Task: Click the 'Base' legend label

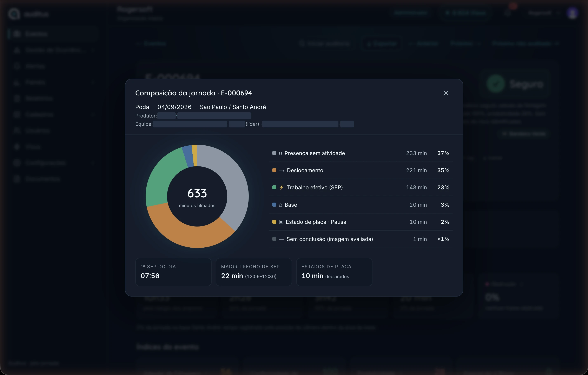Action: (x=291, y=205)
